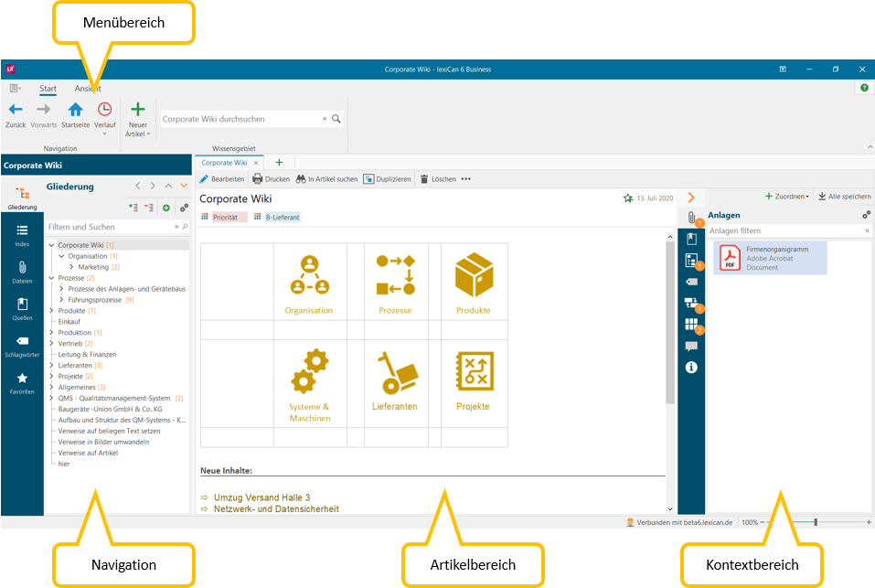The width and height of the screenshot is (875, 588).
Task: Collapse the Corporate Wiki tree node
Action: (51, 245)
